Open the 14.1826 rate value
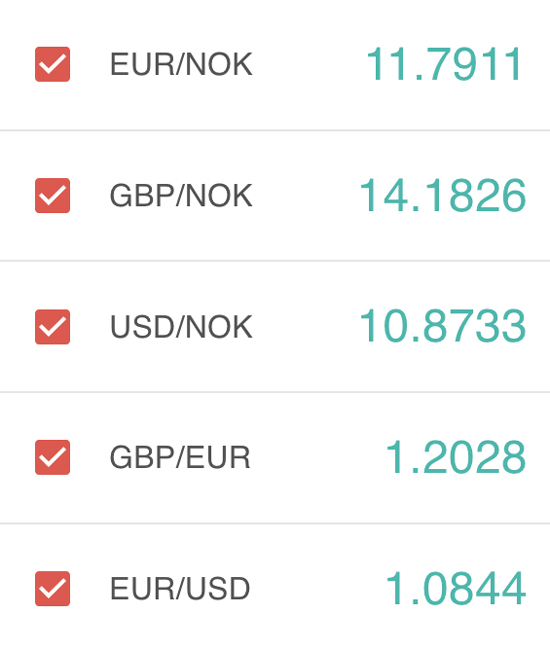This screenshot has width=550, height=650. (443, 195)
